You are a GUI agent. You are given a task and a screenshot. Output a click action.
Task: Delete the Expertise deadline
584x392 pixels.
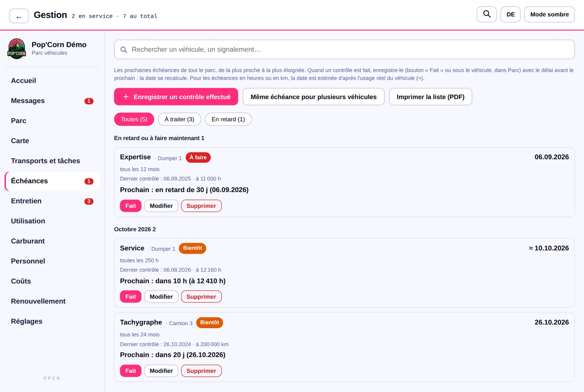pyautogui.click(x=201, y=206)
